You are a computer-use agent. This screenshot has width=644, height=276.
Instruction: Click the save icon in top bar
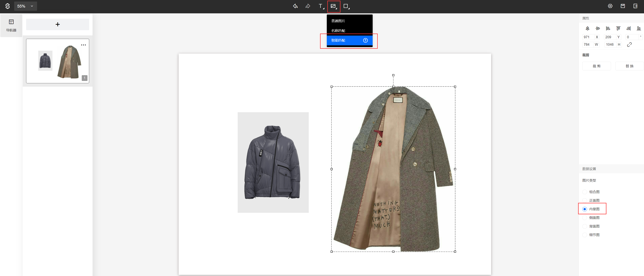[x=623, y=6]
